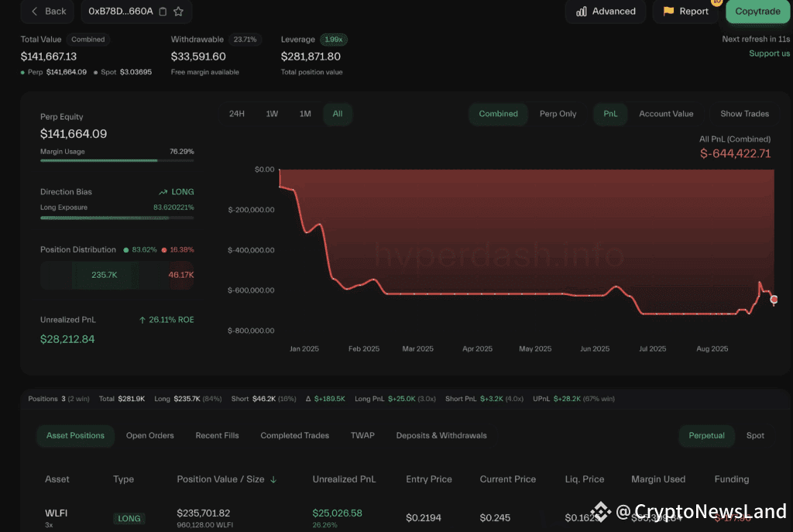Click the Long Exposure progress bar
Viewport: 793px width, 532px height.
click(117, 218)
